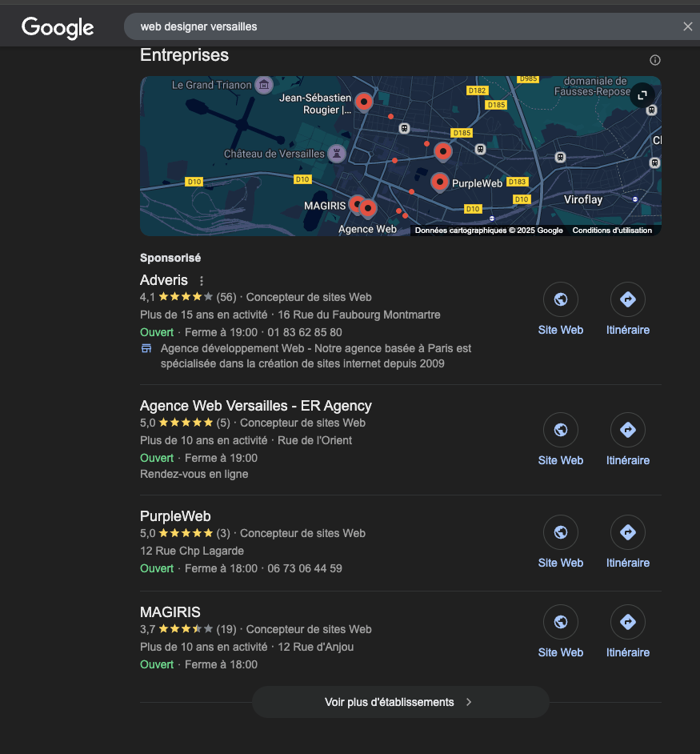The image size is (700, 754).
Task: Open the MAGIRIS listing title
Action: tap(170, 612)
